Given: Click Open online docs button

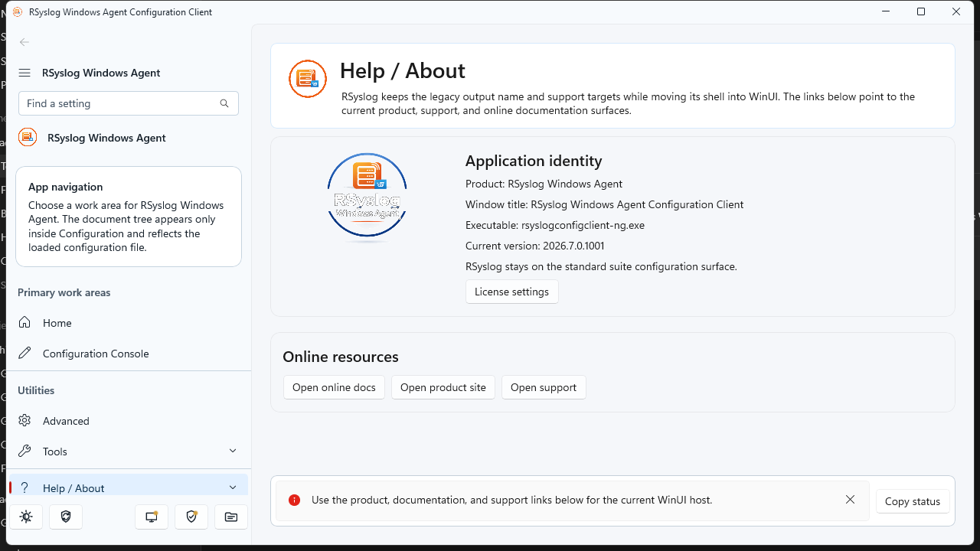Looking at the screenshot, I should click(334, 387).
